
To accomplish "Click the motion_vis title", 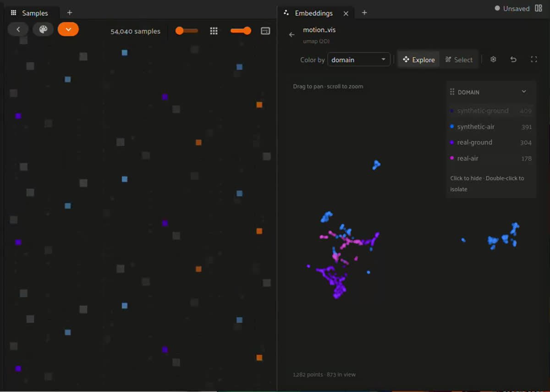I will 319,30.
